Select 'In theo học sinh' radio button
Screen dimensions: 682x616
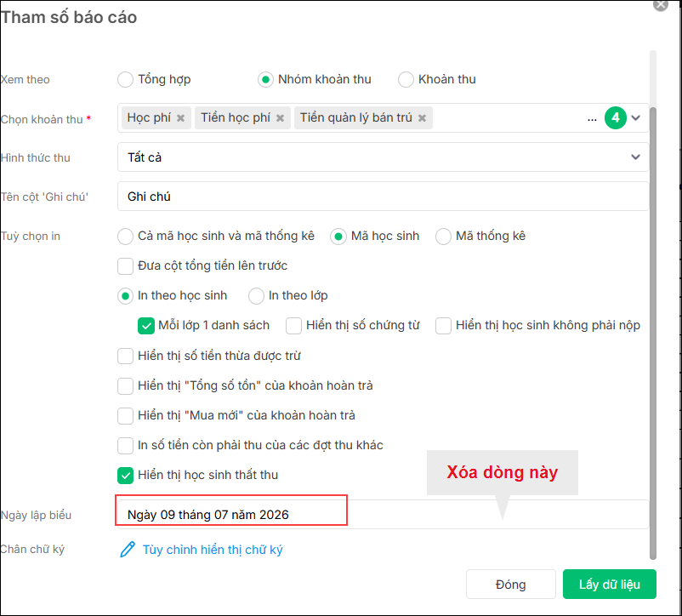(125, 296)
